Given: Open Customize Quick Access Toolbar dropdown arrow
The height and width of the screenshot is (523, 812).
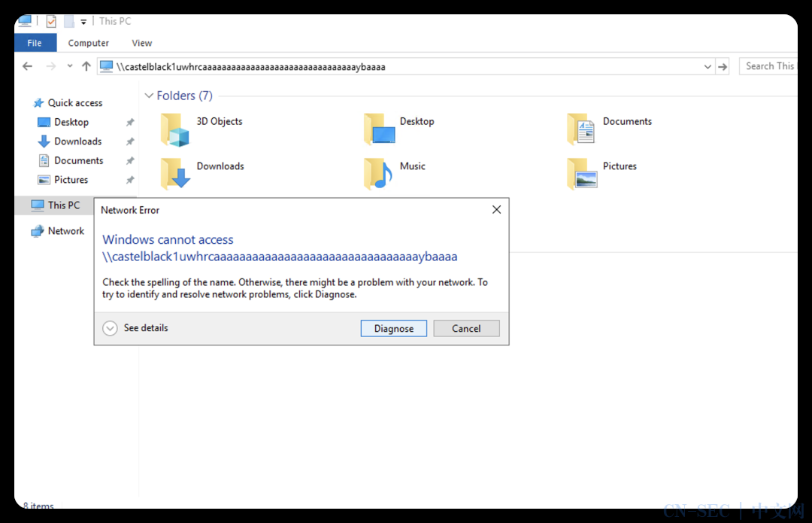Looking at the screenshot, I should pos(83,22).
